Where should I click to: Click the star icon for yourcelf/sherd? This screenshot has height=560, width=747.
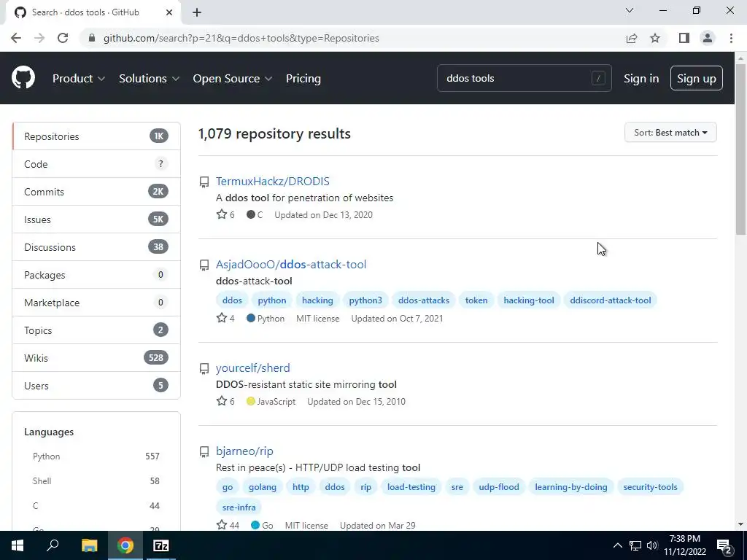[x=222, y=401]
